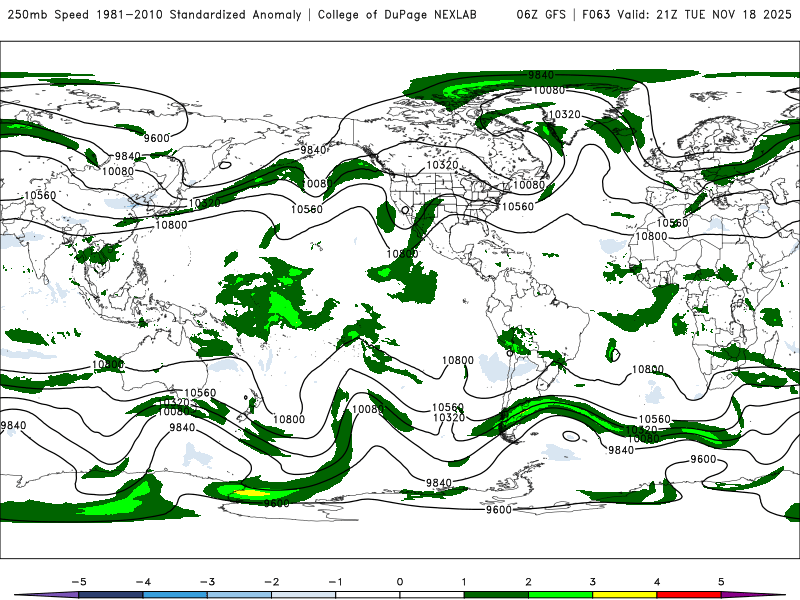
Task: Pick the bright green 2 to 3 colorbar segment
Action: tap(560, 595)
